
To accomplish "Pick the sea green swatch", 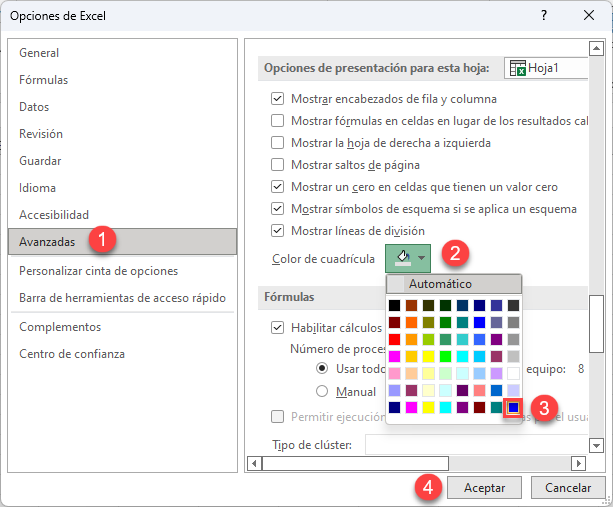I will click(445, 339).
